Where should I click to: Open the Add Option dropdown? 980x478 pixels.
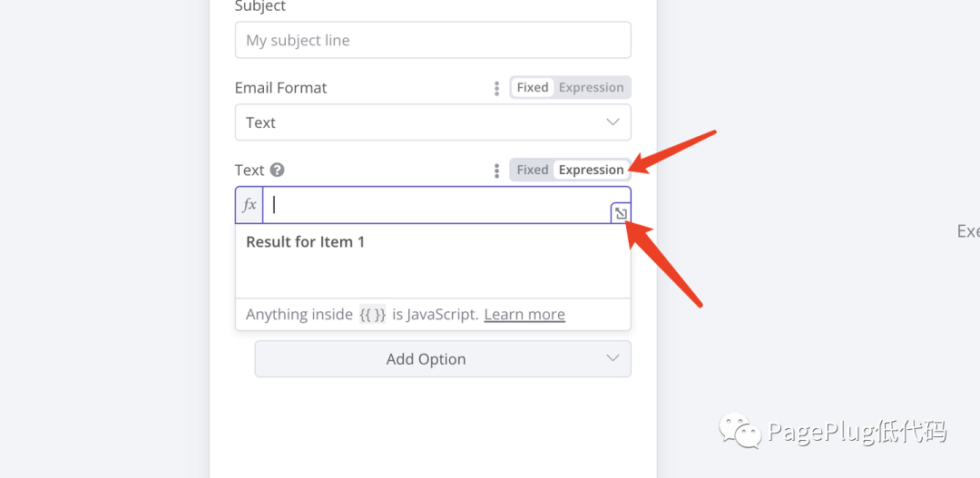point(426,359)
